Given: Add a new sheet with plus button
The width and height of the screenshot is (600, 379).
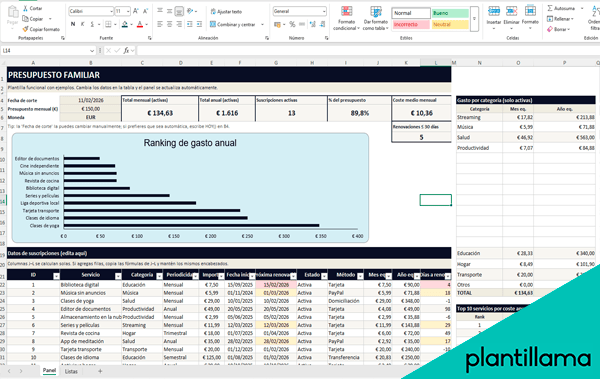Looking at the screenshot, I should (100, 371).
